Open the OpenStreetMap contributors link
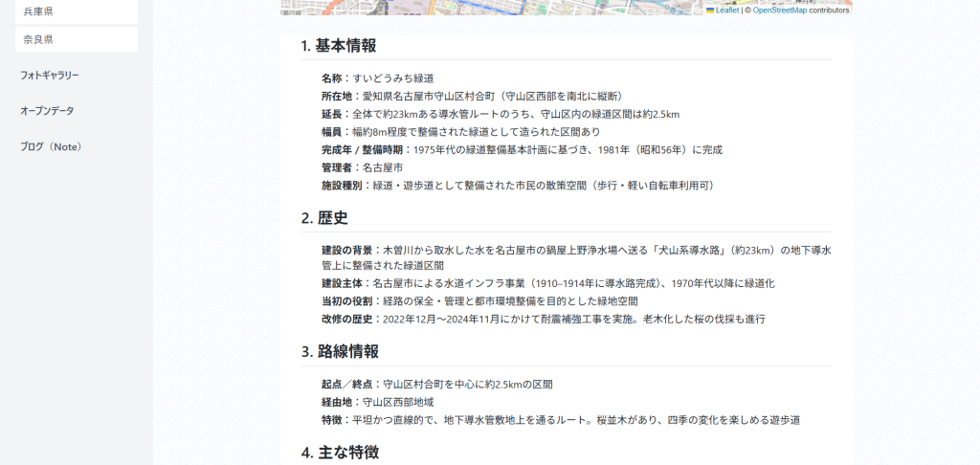This screenshot has width=980, height=465. pos(780,11)
